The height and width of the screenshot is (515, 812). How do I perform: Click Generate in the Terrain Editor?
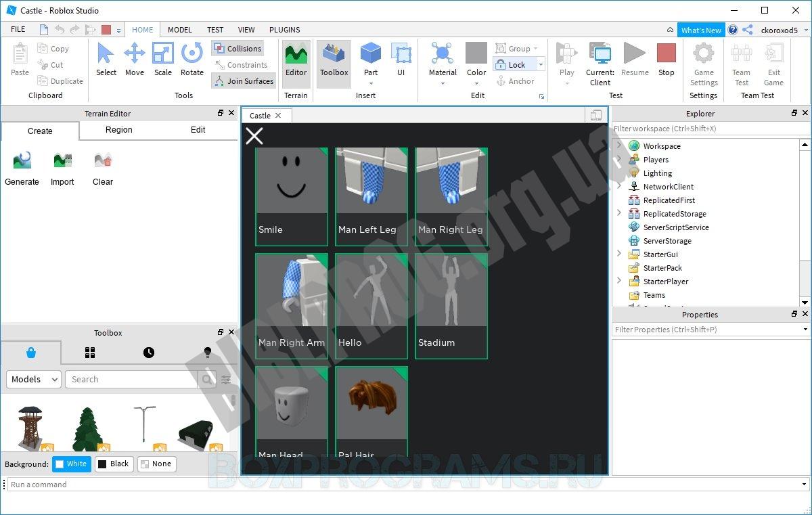pos(22,168)
